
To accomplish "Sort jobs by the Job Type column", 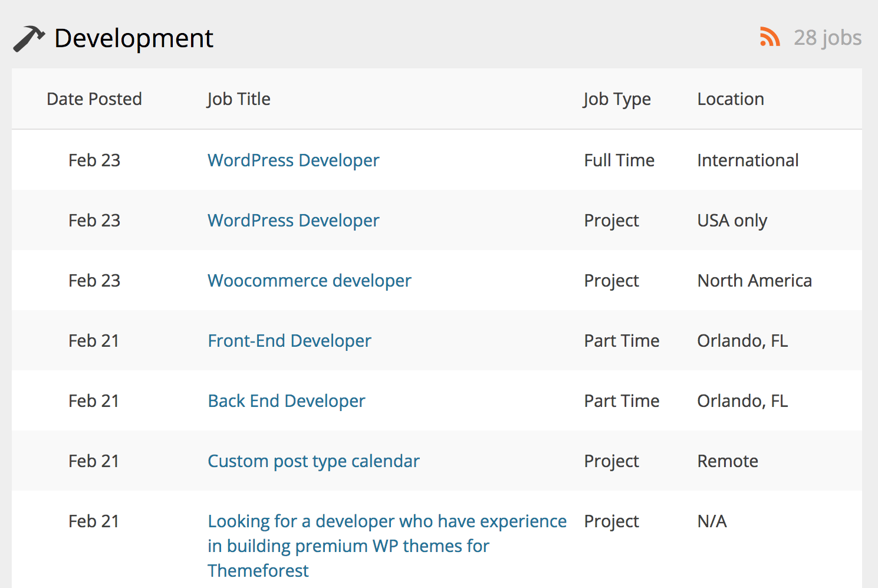I will click(x=617, y=98).
